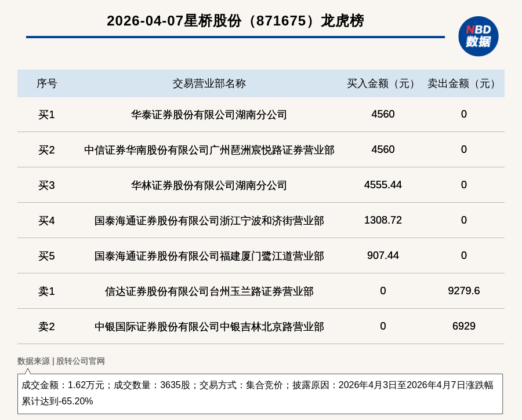
Task: Select the 交易营业部名称 column header
Action: tap(209, 83)
